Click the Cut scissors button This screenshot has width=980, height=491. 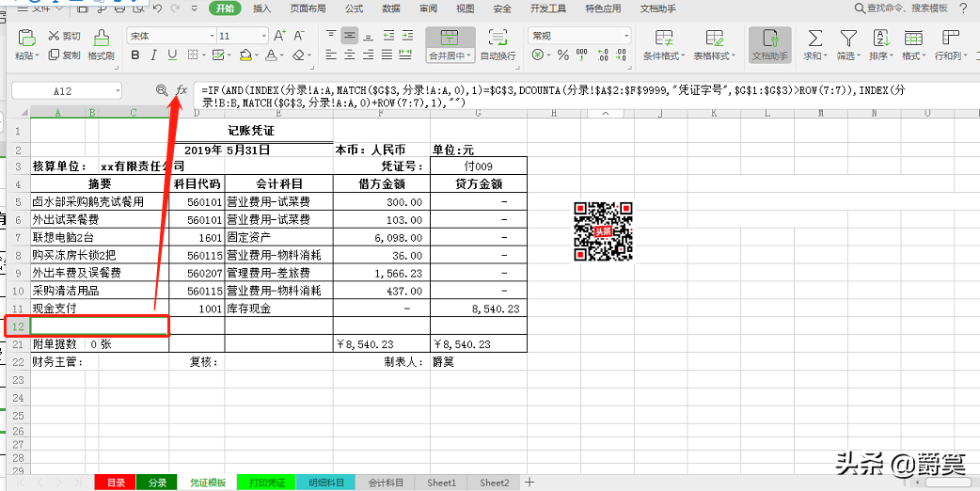pyautogui.click(x=65, y=37)
